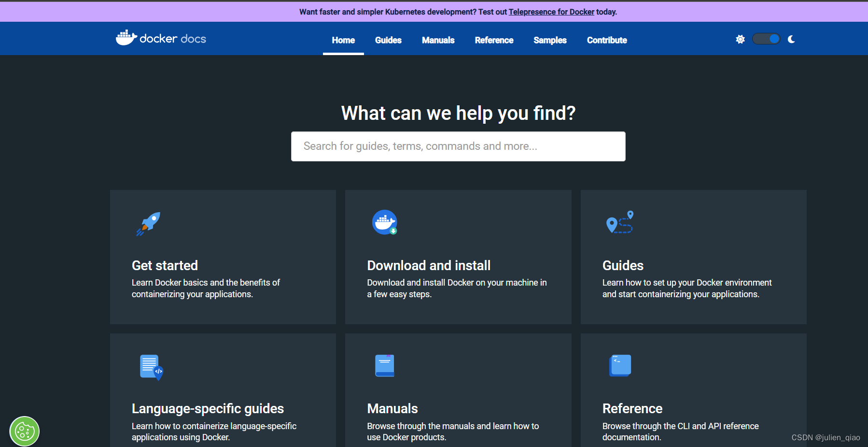Select the Home tab in navigation
Screen dimensions: 868x447
point(343,40)
